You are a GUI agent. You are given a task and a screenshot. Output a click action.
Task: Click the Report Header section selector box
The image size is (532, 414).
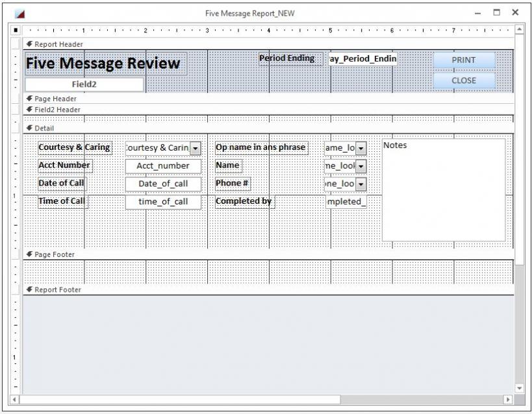point(16,43)
